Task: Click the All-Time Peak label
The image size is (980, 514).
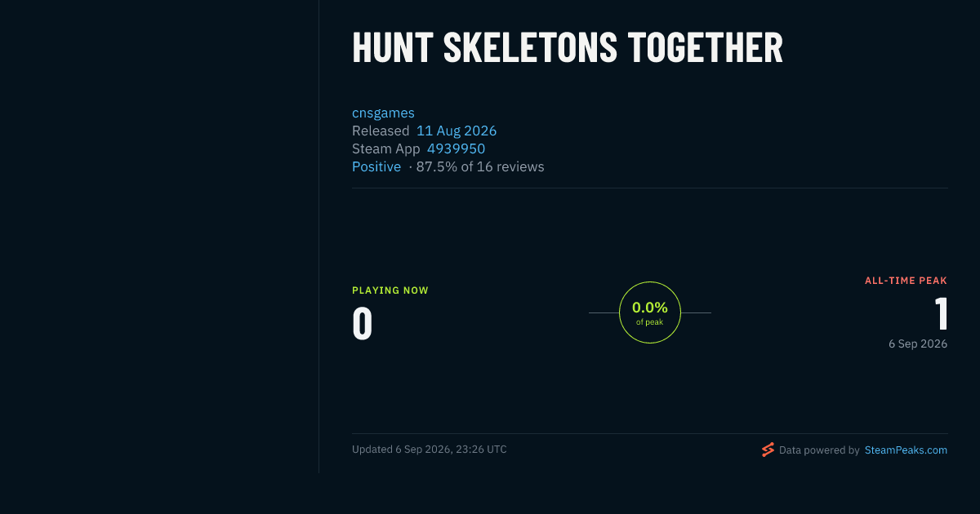Action: pyautogui.click(x=906, y=281)
